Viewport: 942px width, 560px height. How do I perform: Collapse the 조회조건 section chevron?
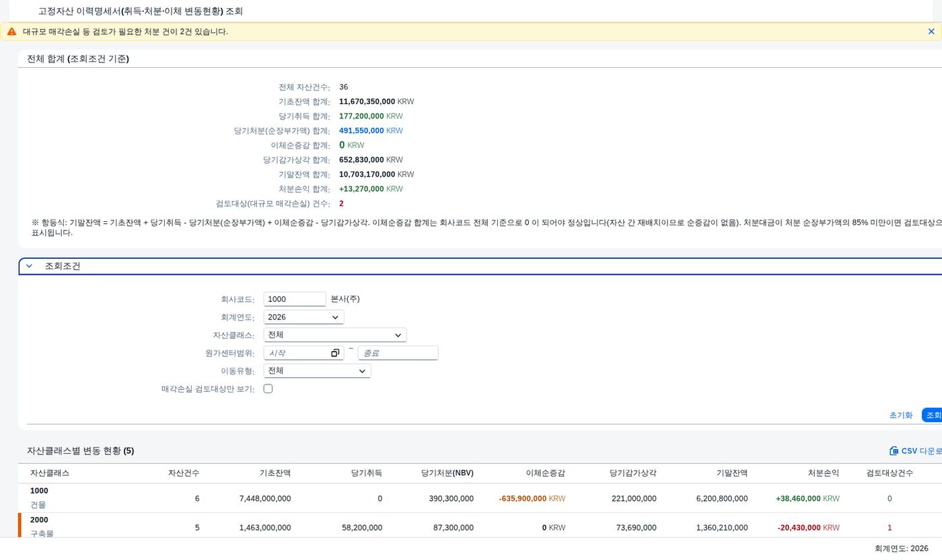(x=29, y=266)
